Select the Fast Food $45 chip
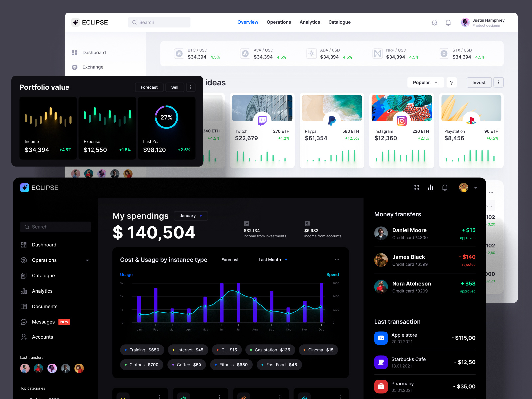 pos(279,365)
